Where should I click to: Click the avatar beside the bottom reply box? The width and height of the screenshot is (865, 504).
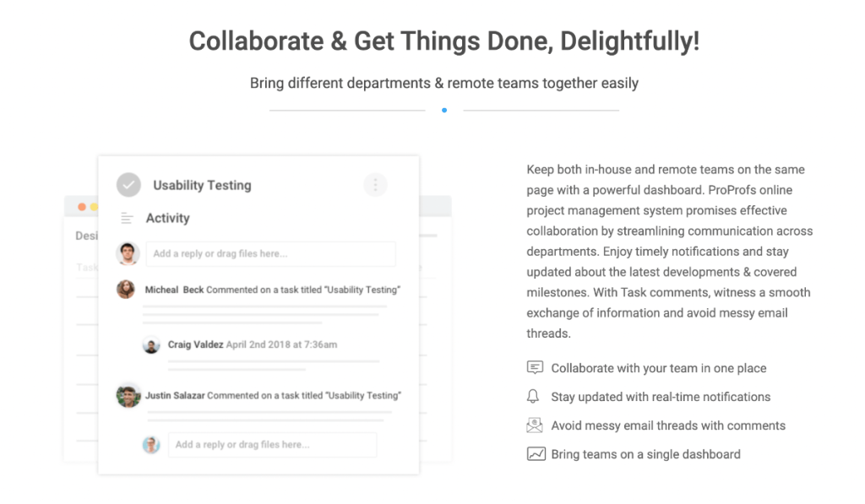pos(151,445)
